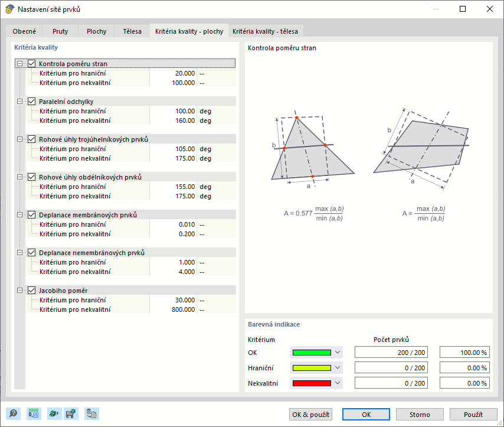Viewport: 504px width, 427px height.
Task: Open the help icon in bottom toolbar
Action: pos(13,413)
